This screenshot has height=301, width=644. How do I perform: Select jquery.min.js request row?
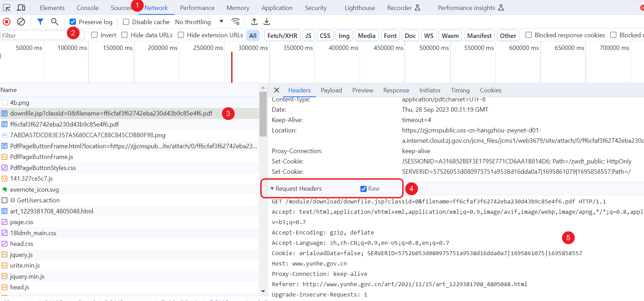coord(129,276)
